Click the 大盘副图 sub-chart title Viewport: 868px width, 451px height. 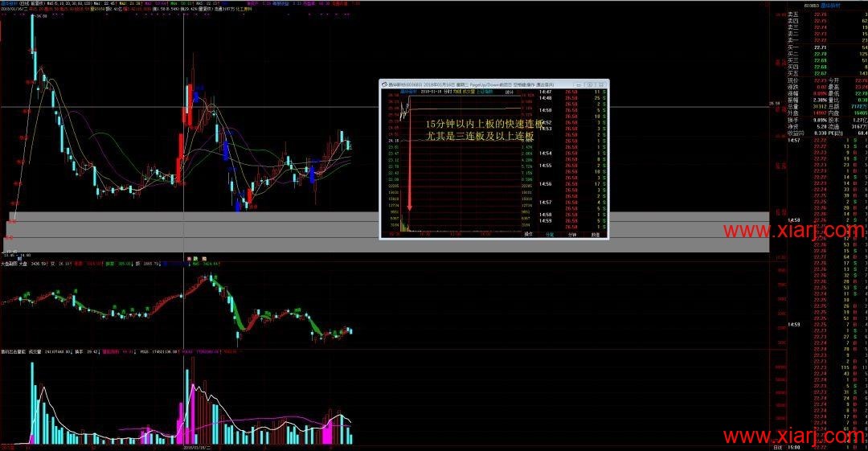(8, 264)
